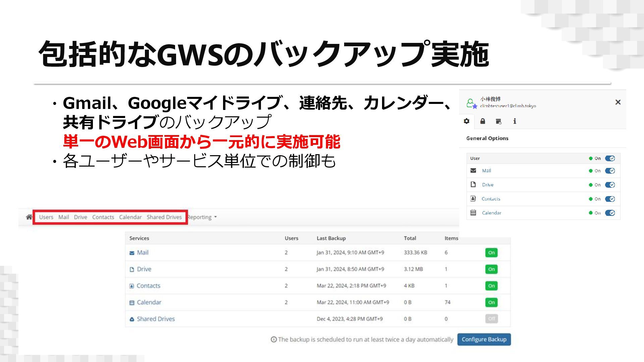Toggle the green On button for Mail service
Screen dimensions: 644x362
coord(491,253)
